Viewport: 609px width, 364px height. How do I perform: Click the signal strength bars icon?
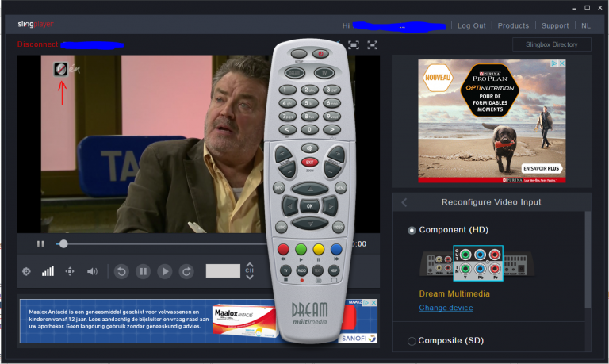[x=48, y=271]
